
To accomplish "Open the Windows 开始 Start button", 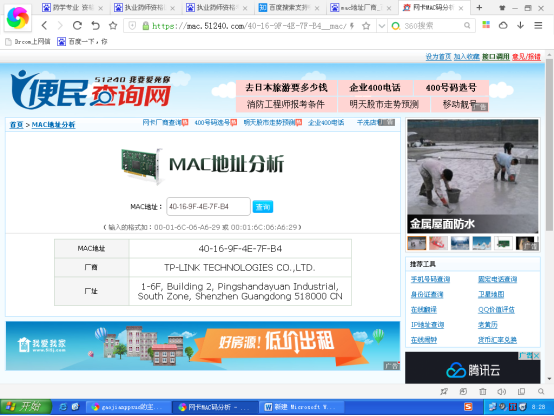I will [x=26, y=407].
